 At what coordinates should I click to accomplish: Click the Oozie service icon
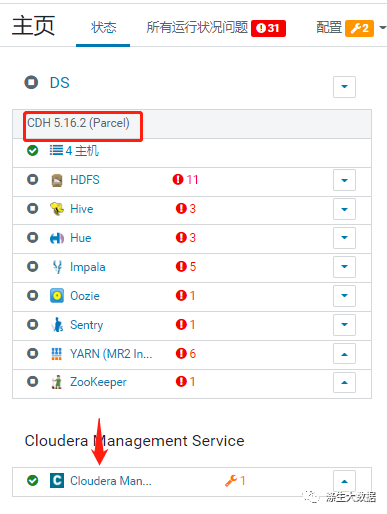[x=57, y=296]
